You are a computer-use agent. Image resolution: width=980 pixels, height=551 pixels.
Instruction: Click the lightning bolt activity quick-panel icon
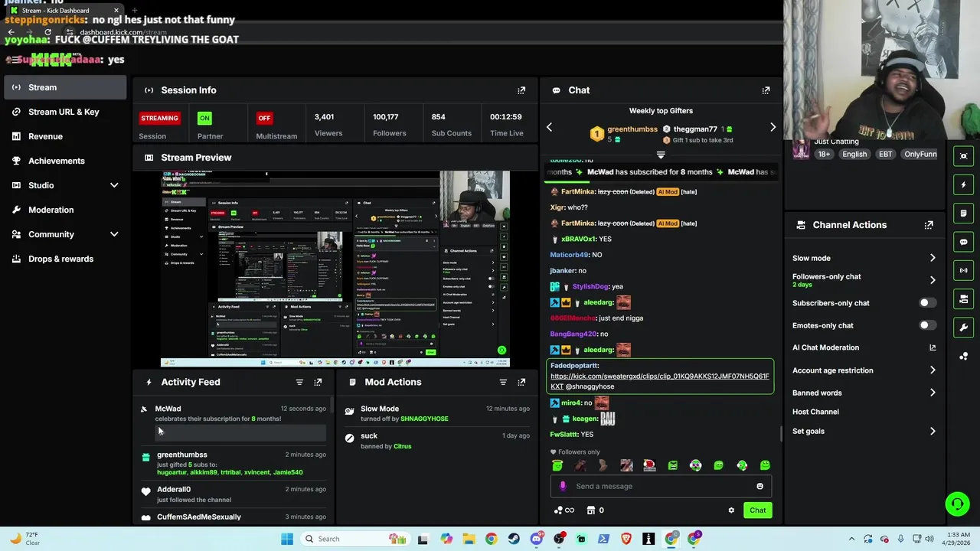[964, 184]
